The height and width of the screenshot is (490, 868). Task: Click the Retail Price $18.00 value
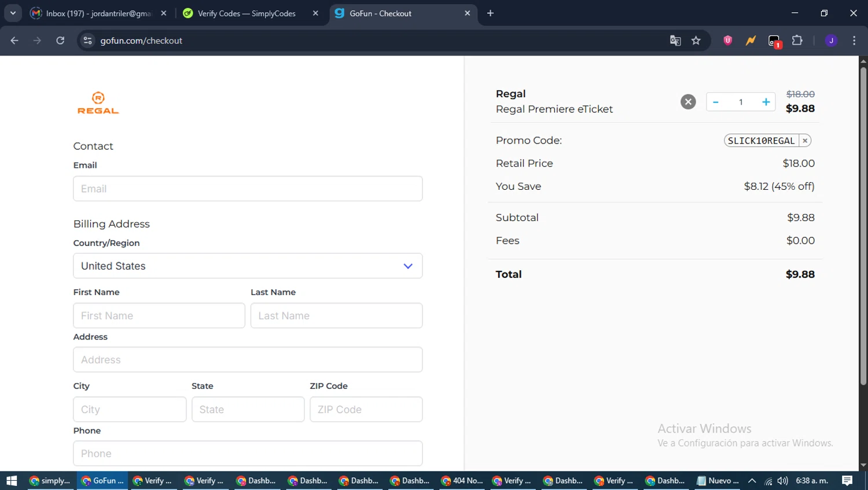(x=799, y=163)
